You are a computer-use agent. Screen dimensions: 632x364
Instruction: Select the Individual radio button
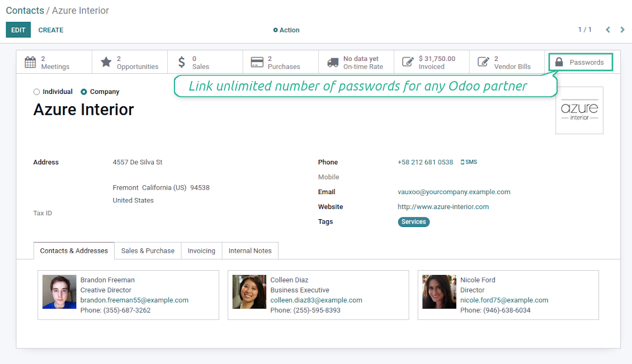(37, 92)
